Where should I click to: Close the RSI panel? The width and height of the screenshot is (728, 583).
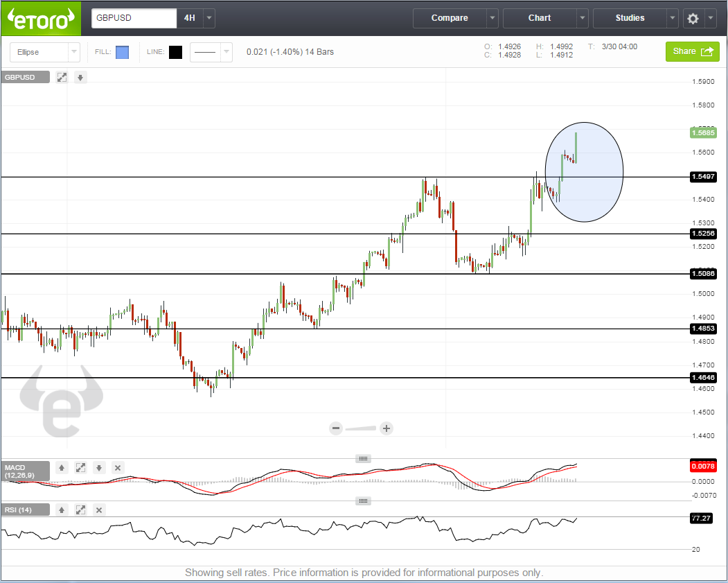tap(99, 510)
